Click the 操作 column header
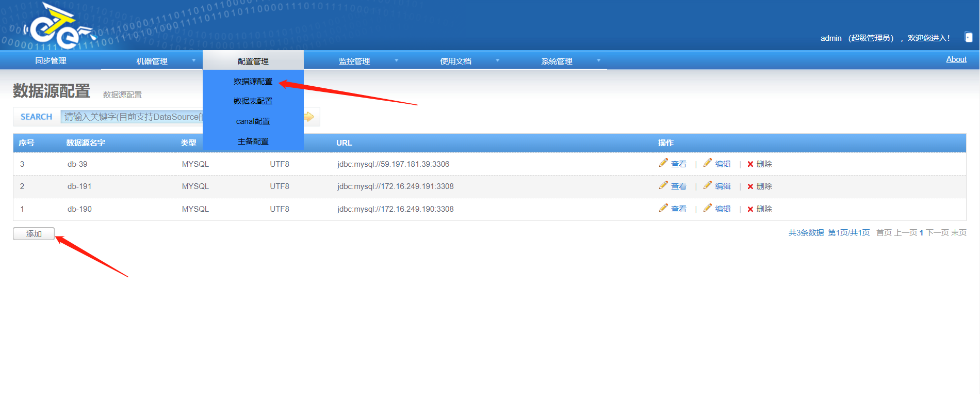Screen dimensions: 980x394 click(665, 143)
